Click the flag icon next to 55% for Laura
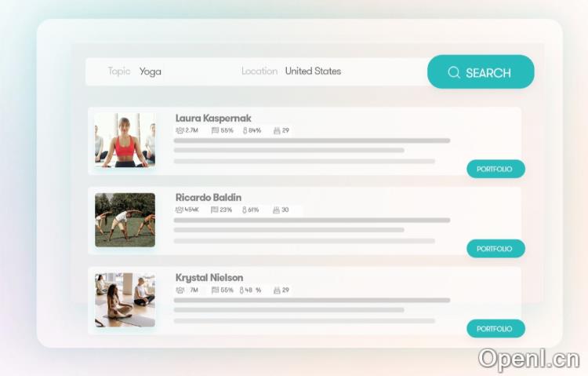Image resolution: width=588 pixels, height=376 pixels. tap(215, 131)
